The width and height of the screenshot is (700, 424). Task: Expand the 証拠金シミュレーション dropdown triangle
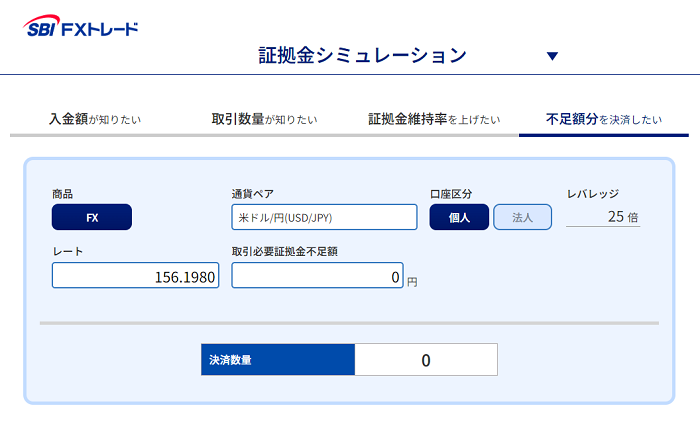552,56
